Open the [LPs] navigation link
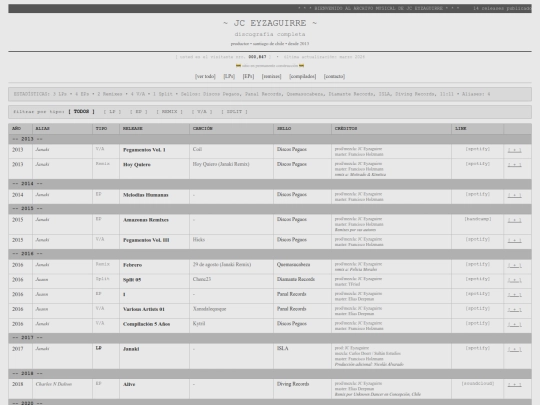 pos(229,76)
